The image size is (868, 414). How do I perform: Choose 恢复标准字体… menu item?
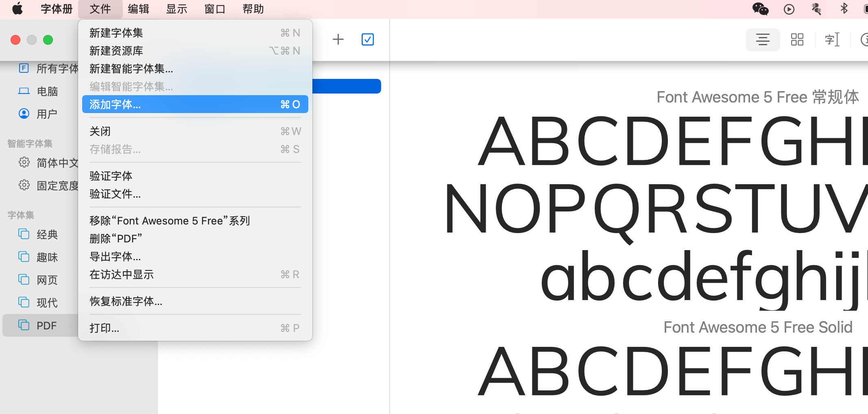tap(195, 301)
